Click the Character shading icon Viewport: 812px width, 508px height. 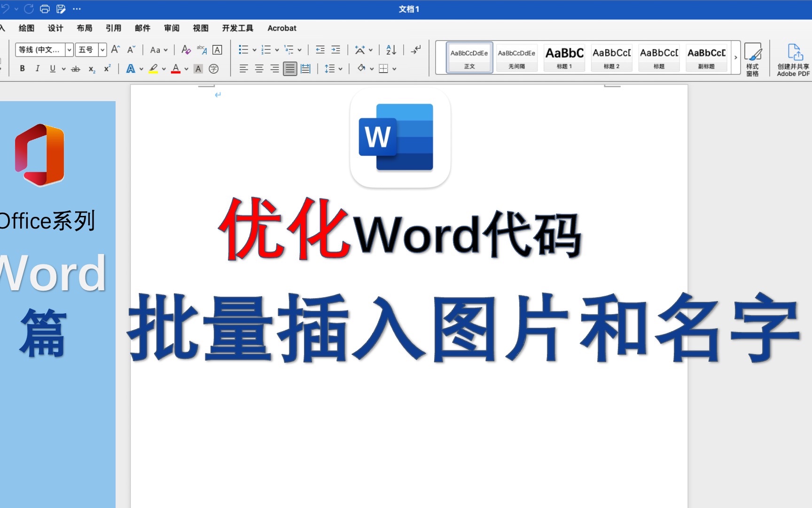(x=198, y=69)
